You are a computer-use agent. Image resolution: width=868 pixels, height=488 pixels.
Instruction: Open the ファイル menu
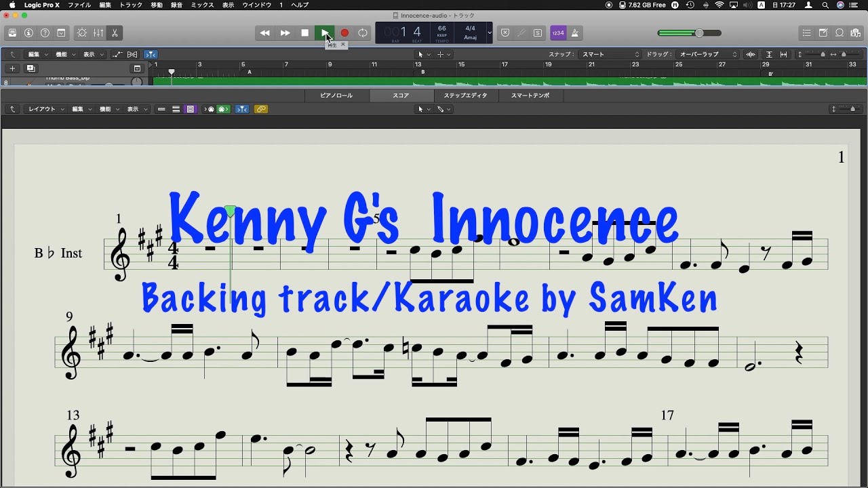(80, 5)
